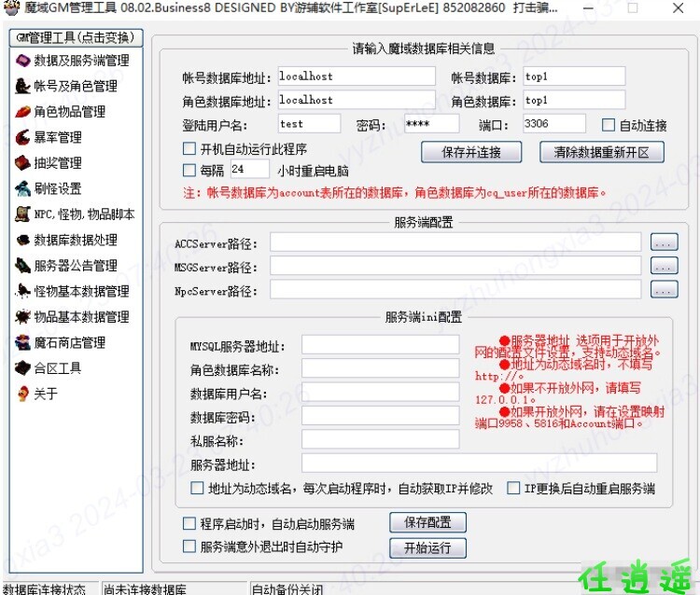Click the MSGServer路径 browse button
The height and width of the screenshot is (595, 700).
pos(664,267)
